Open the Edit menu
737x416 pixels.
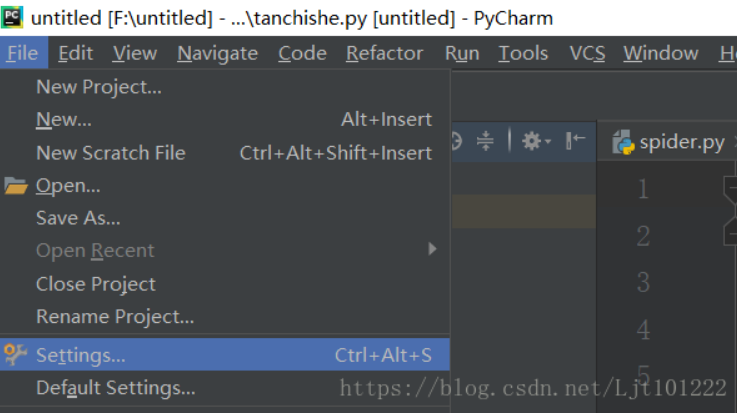pos(75,54)
